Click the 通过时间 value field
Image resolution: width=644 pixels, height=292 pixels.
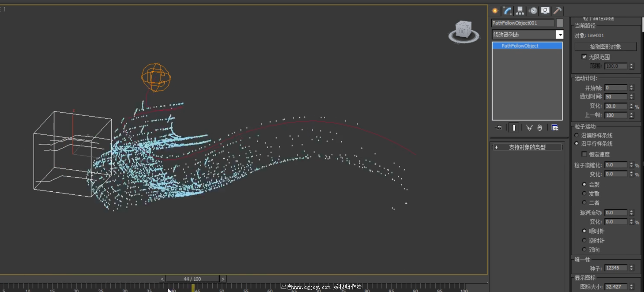(616, 97)
